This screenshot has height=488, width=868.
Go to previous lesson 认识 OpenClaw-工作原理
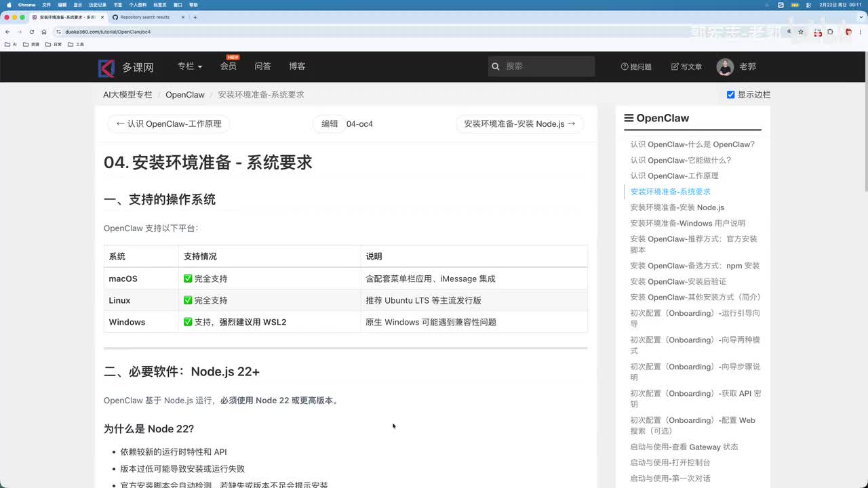[x=169, y=124]
